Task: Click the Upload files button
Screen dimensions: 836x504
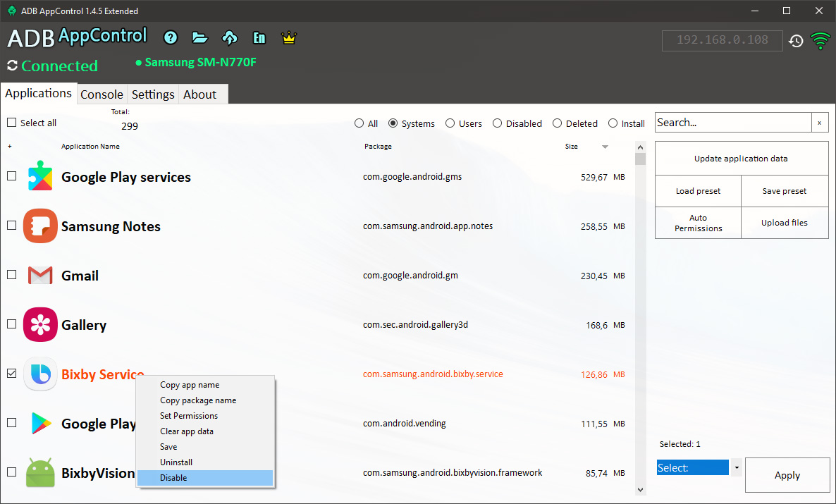Action: click(x=785, y=223)
